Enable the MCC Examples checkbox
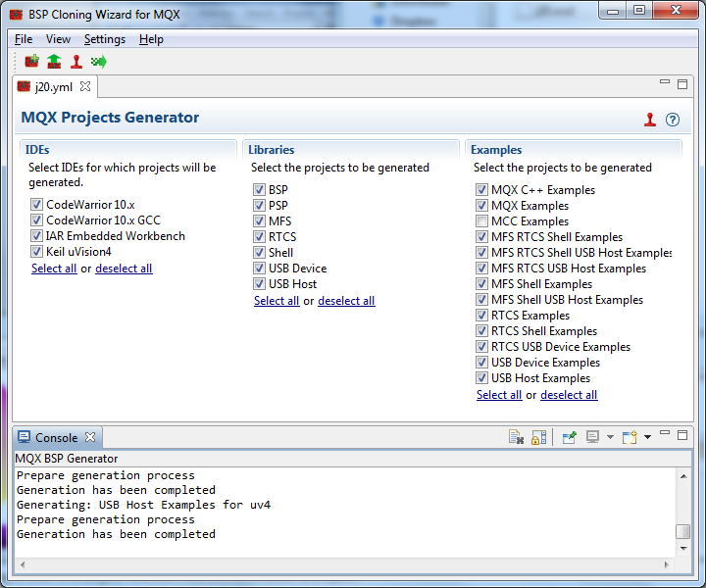The height and width of the screenshot is (588, 706). click(481, 220)
